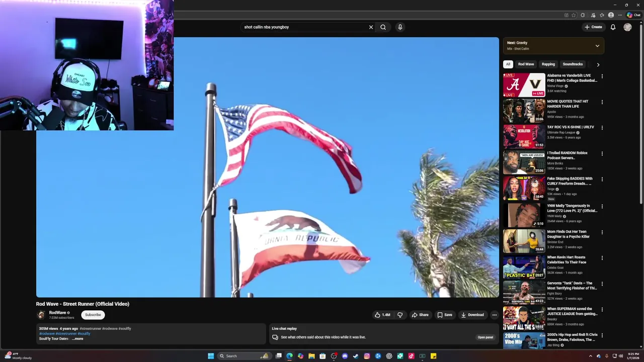The image size is (644, 362).
Task: Like the Street Runner video
Action: [382, 315]
